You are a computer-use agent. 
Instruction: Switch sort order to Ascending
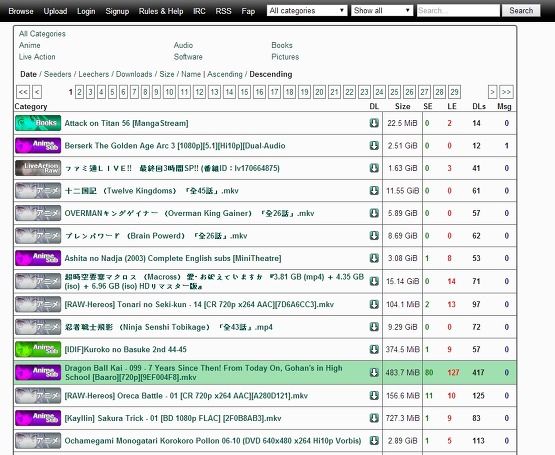pyautogui.click(x=225, y=74)
